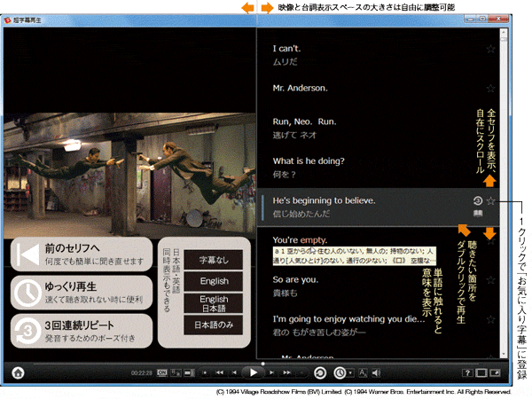This screenshot has height=399, width=532.
Task: Close the 超字幕再生 window
Action: coord(498,19)
